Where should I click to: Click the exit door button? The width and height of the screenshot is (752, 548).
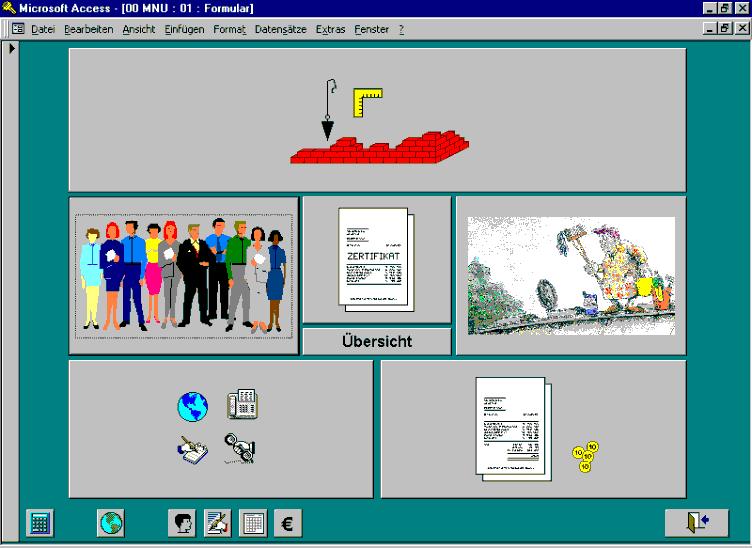[x=696, y=522]
